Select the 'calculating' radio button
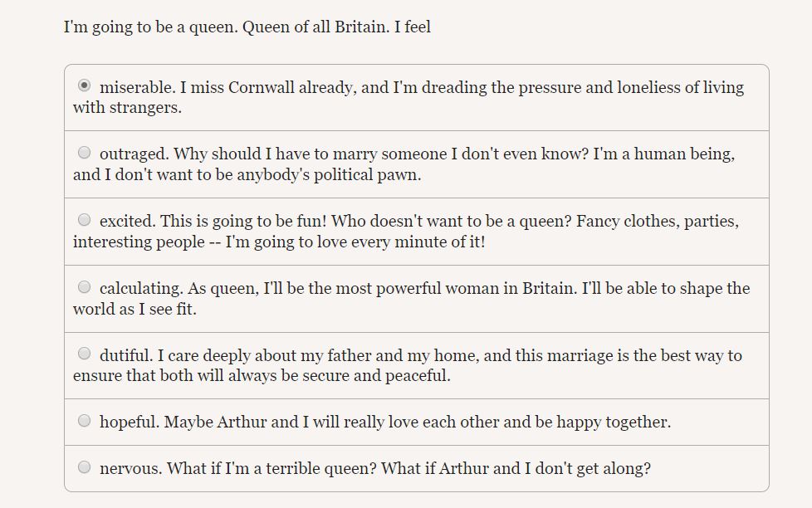812x508 pixels. tap(84, 287)
